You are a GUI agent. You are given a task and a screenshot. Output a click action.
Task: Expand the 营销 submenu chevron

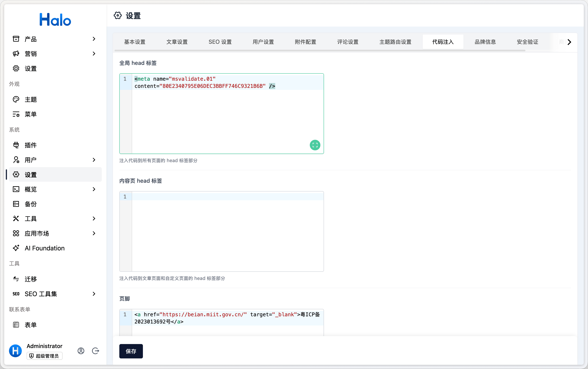pyautogui.click(x=94, y=54)
